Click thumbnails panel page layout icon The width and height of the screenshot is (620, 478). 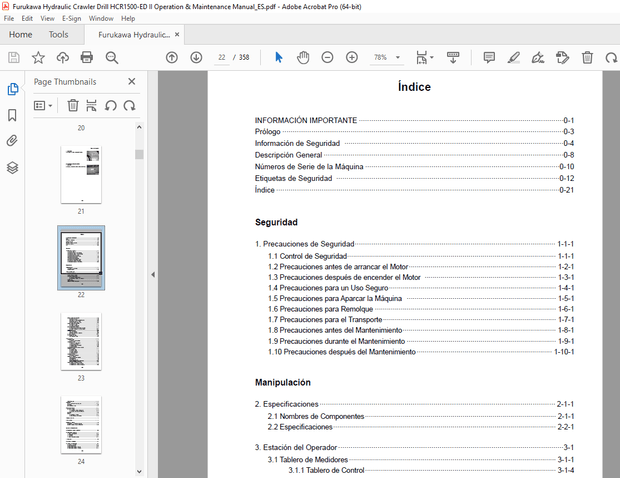point(91,106)
